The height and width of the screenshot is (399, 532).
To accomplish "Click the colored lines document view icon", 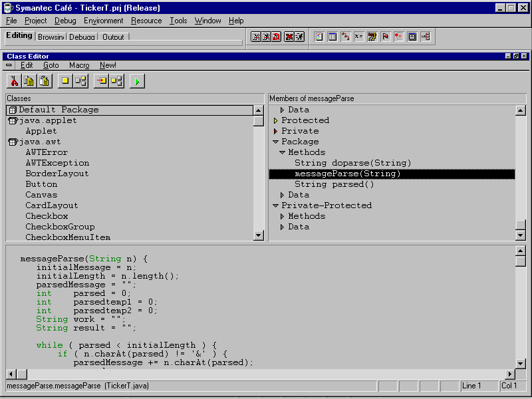I will 319,37.
